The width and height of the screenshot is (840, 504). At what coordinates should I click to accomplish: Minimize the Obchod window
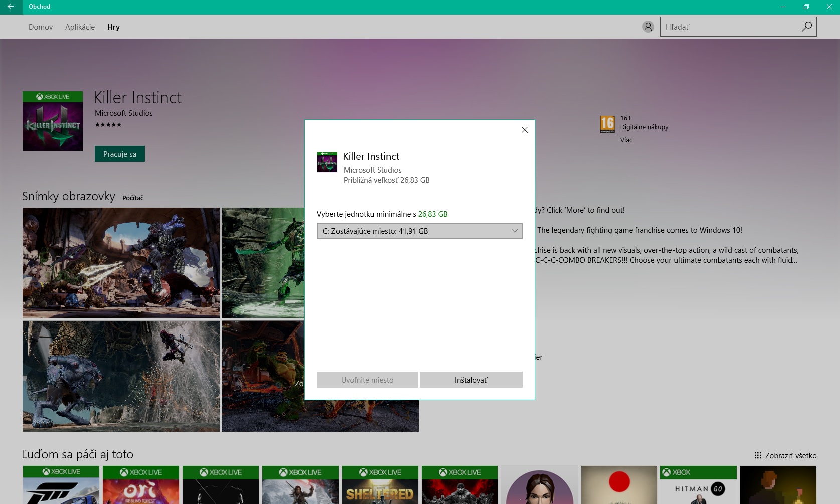[783, 7]
